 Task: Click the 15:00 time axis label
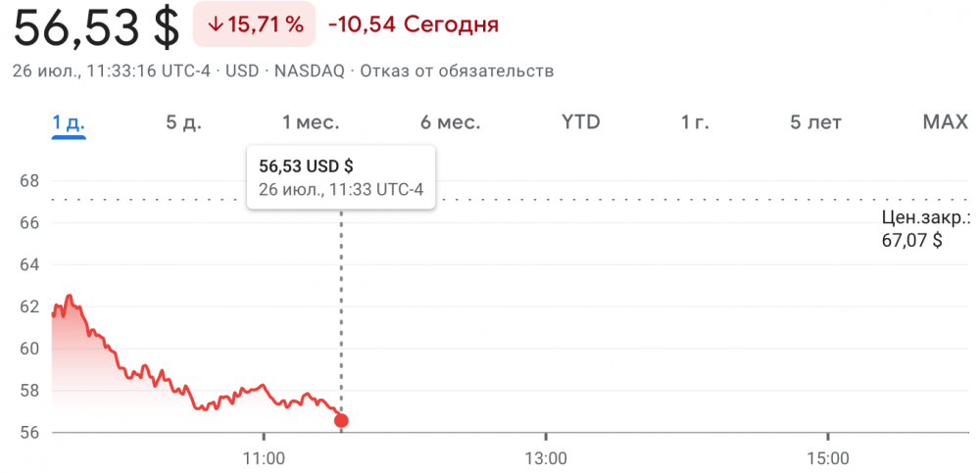pyautogui.click(x=827, y=459)
